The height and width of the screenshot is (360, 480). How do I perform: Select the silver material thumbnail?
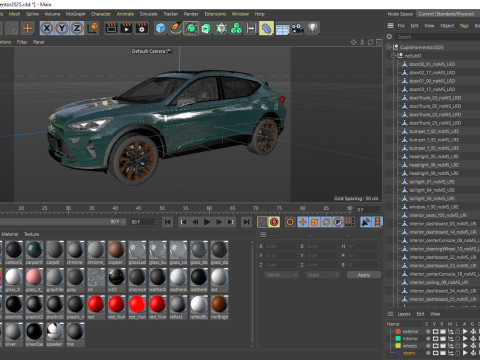[x=13, y=332]
